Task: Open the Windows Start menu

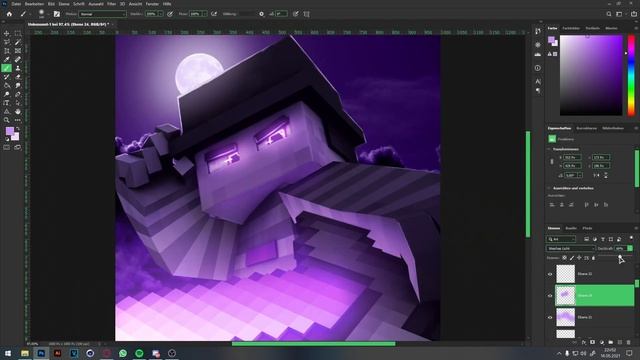Action: pyautogui.click(x=8, y=353)
